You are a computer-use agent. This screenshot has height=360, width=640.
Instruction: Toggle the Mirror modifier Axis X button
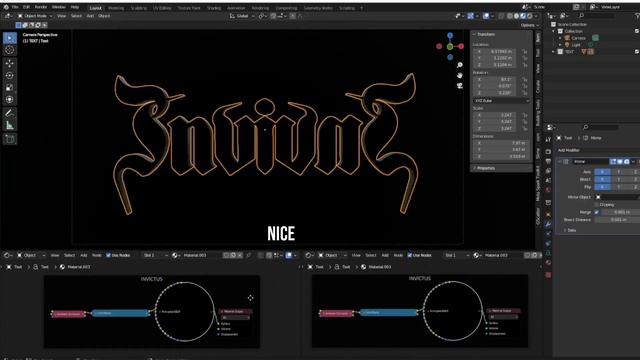coord(602,172)
